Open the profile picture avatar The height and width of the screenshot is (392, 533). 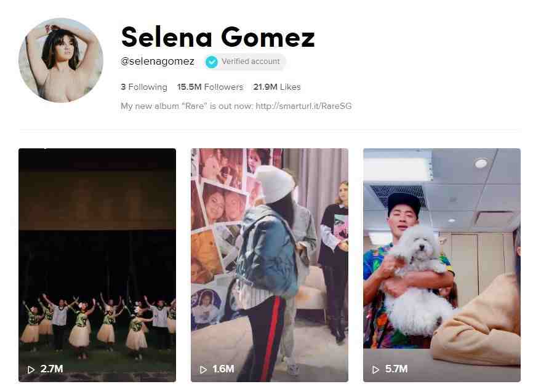61,60
